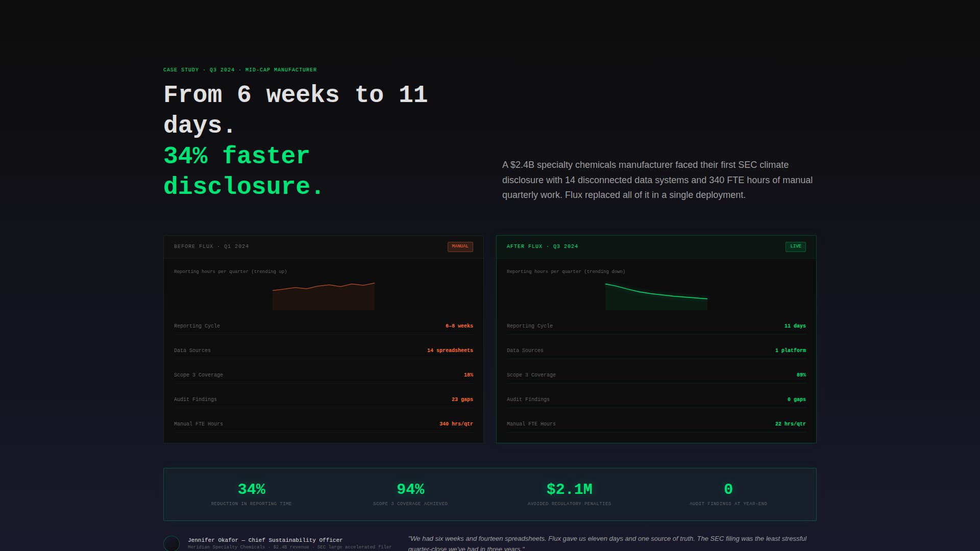Click the '18%' Scope 3 coverage value
The width and height of the screenshot is (980, 551).
point(469,375)
